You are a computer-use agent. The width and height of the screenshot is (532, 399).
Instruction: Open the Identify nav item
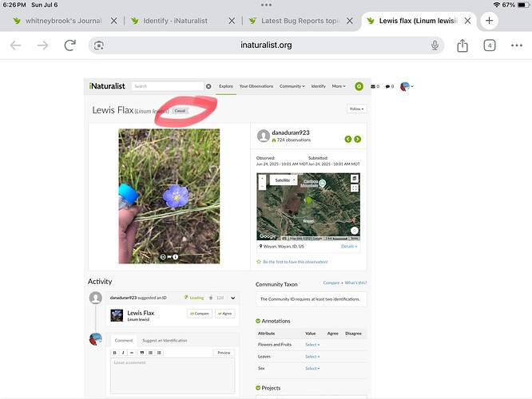318,86
